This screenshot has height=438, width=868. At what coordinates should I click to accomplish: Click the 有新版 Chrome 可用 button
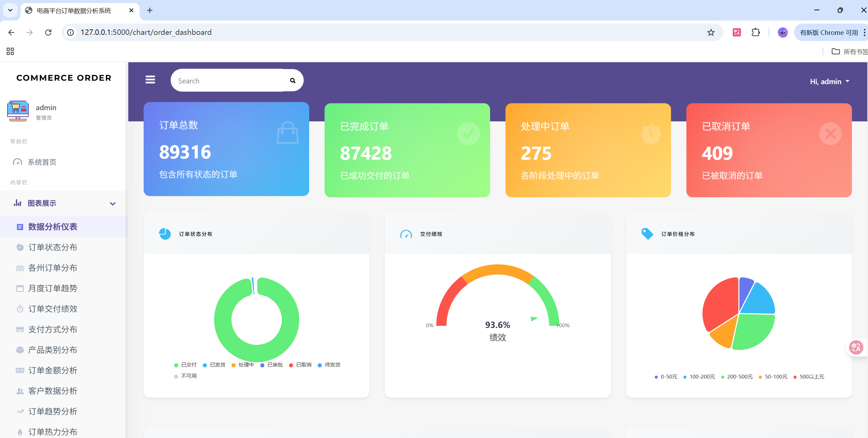829,32
